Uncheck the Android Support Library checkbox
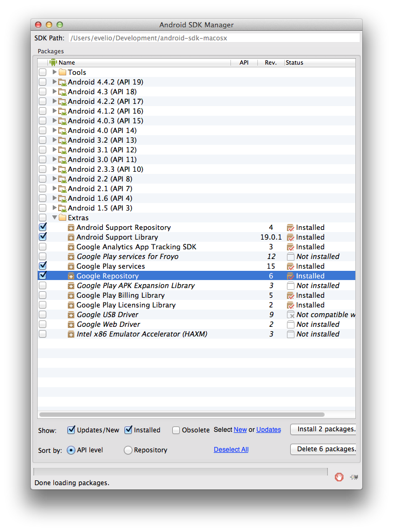The image size is (393, 532). (43, 237)
